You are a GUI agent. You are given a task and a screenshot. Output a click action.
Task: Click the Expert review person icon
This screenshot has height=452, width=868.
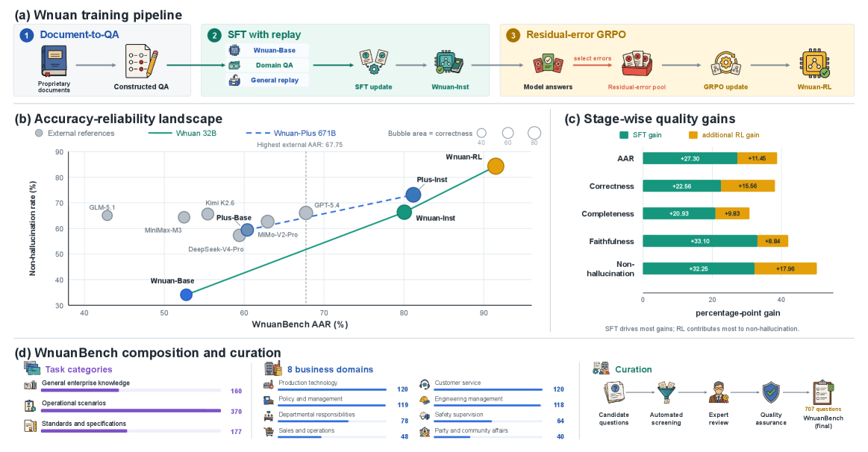click(719, 393)
